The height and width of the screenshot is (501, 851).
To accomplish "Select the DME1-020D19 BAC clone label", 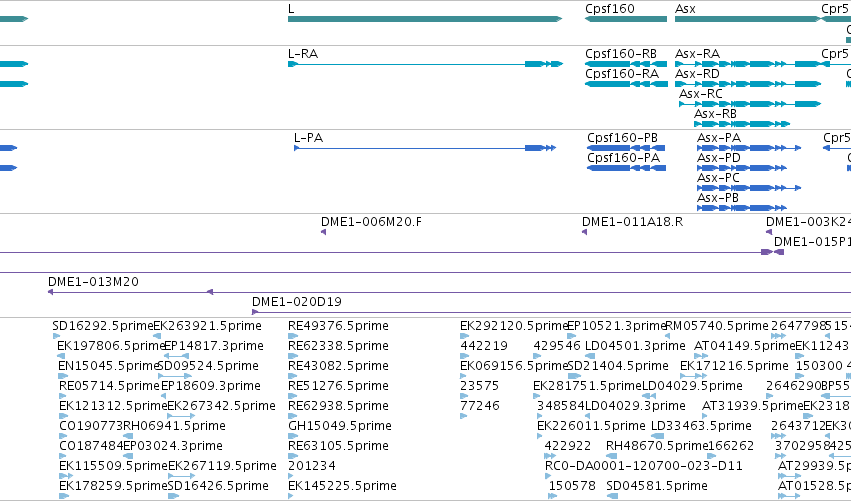I will click(297, 302).
